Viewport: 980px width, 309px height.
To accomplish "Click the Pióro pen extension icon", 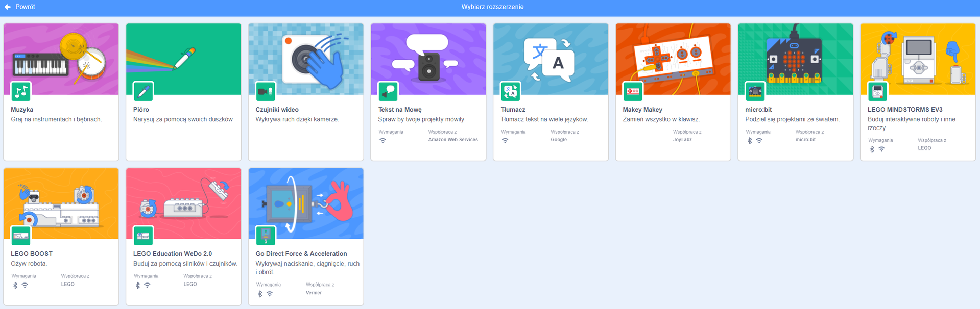I will tap(143, 92).
